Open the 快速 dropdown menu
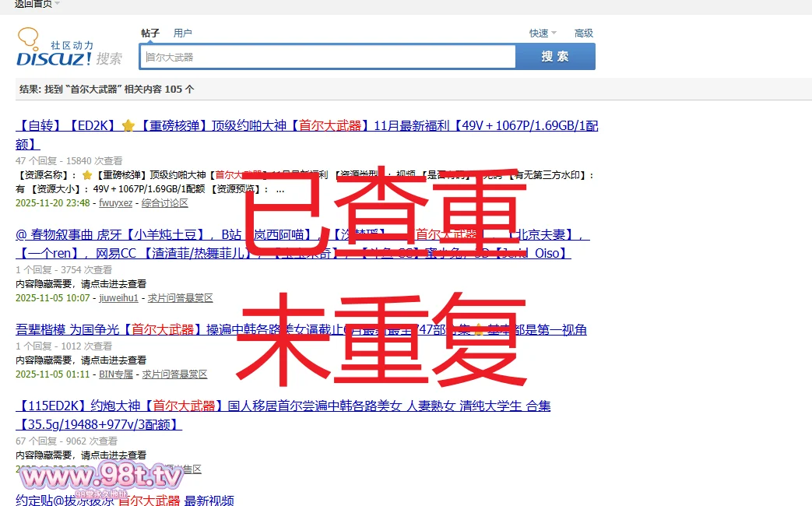The image size is (812, 506). tap(543, 33)
